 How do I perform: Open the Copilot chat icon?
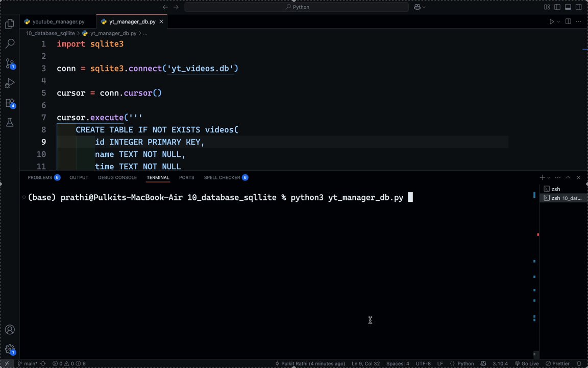[x=417, y=7]
